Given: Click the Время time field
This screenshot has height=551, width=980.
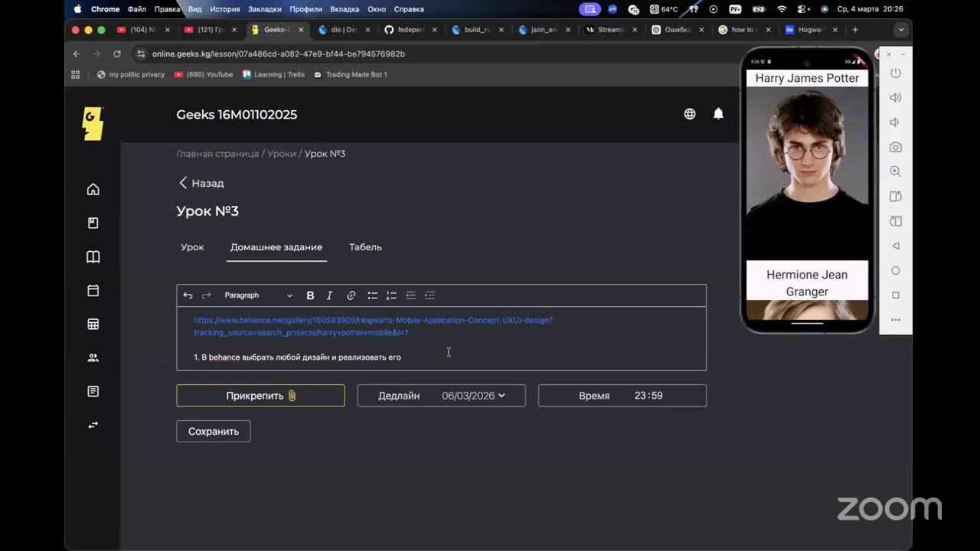Looking at the screenshot, I should (x=622, y=396).
